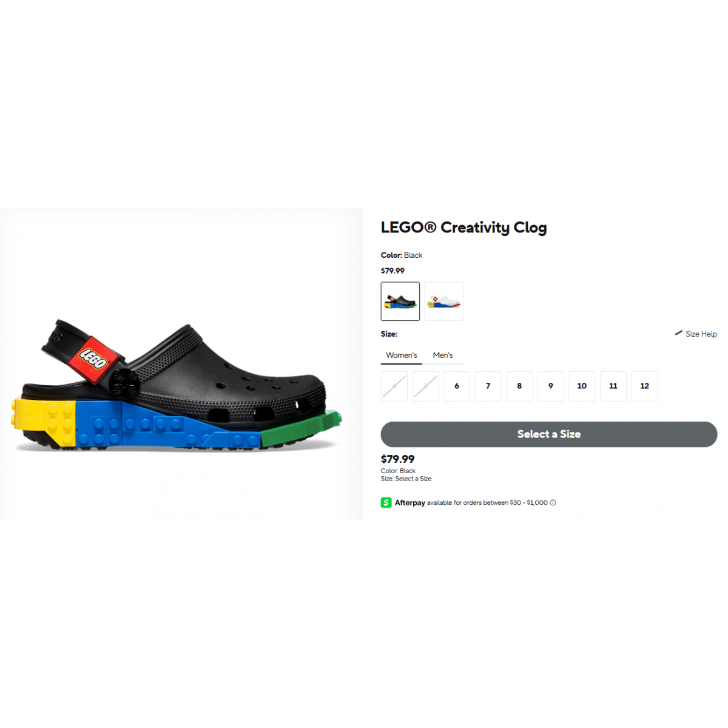Screen dimensions: 728x728
Task: Click the first crossed-out unavailable size
Action: pos(394,386)
